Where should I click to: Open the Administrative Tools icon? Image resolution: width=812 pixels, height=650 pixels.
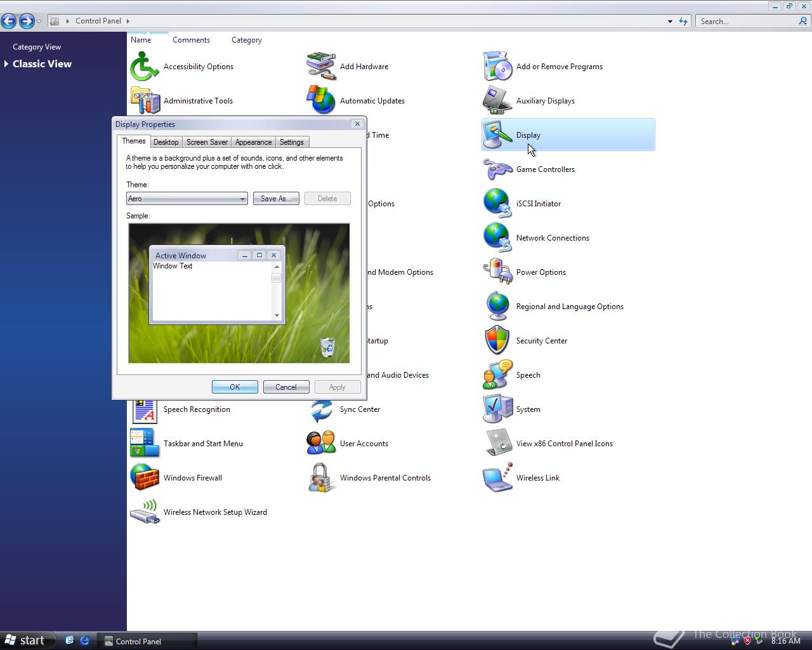(145, 101)
